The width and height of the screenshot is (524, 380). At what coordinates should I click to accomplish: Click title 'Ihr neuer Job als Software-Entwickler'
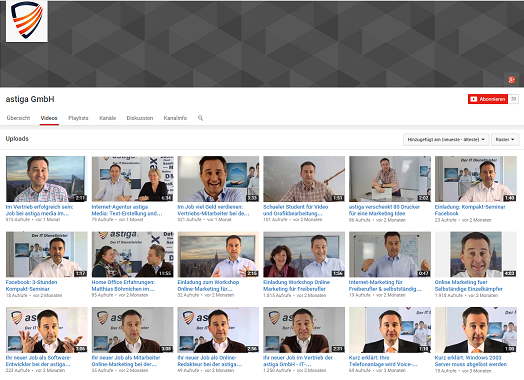pos(38,361)
